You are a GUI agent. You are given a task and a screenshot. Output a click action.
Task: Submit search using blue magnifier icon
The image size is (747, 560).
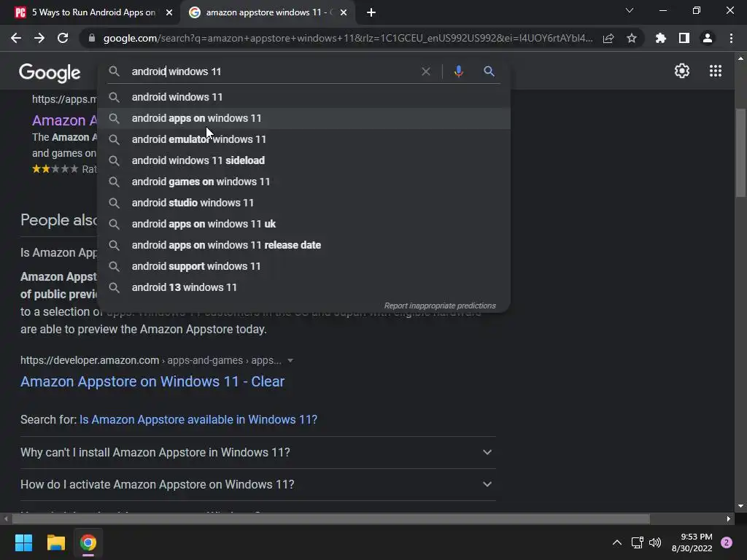pos(489,71)
